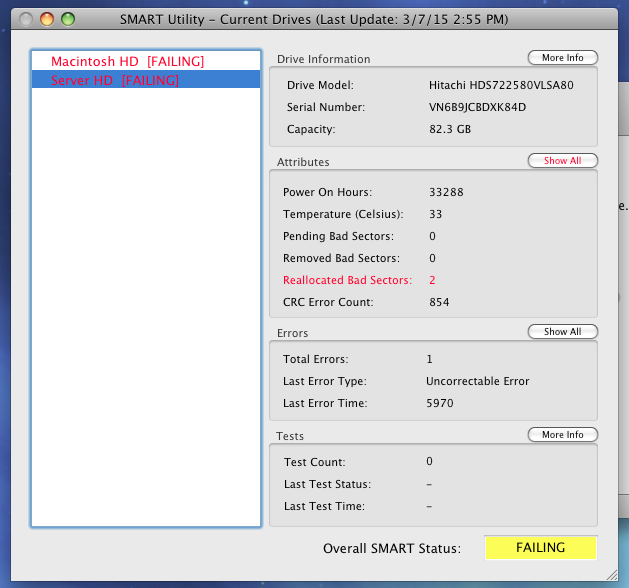Click the Drive Information section heading
The width and height of the screenshot is (629, 588).
point(323,59)
